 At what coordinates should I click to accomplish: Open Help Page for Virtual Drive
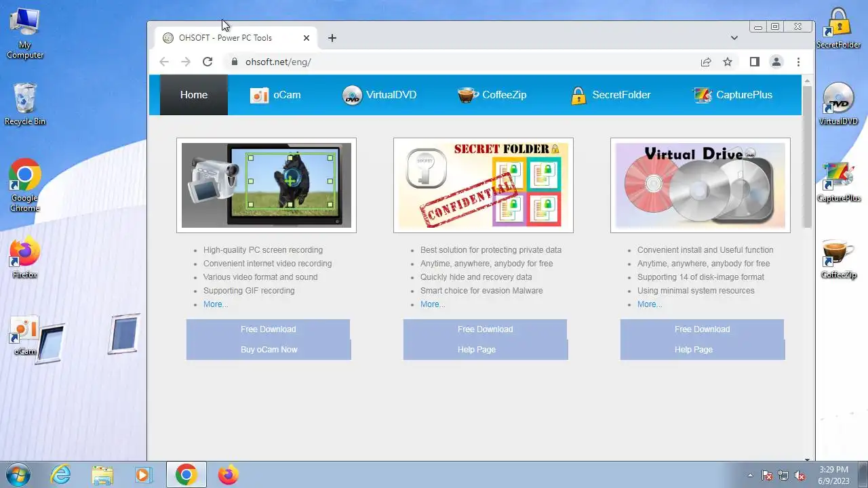pyautogui.click(x=703, y=350)
